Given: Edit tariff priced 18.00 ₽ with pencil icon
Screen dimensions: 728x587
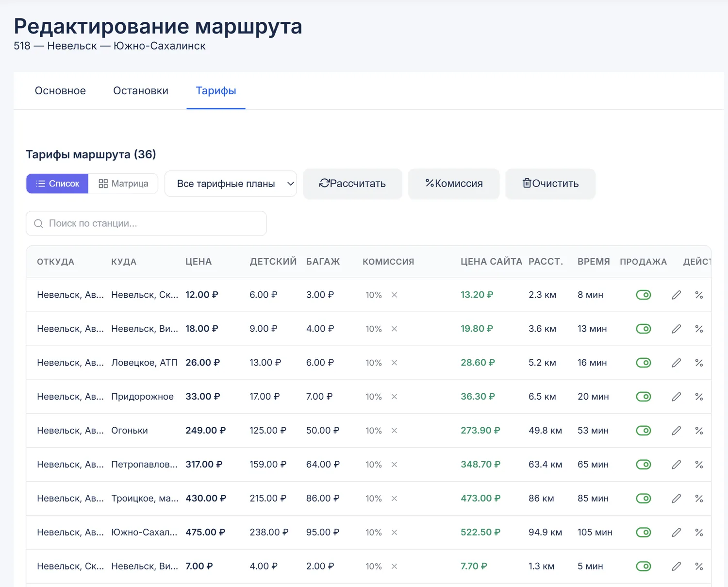Looking at the screenshot, I should click(x=676, y=329).
